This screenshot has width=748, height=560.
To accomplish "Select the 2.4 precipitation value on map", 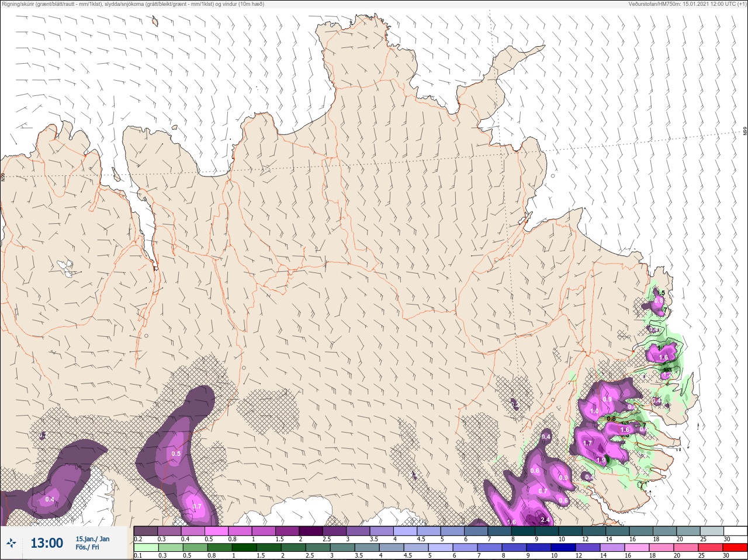I will pos(546,520).
